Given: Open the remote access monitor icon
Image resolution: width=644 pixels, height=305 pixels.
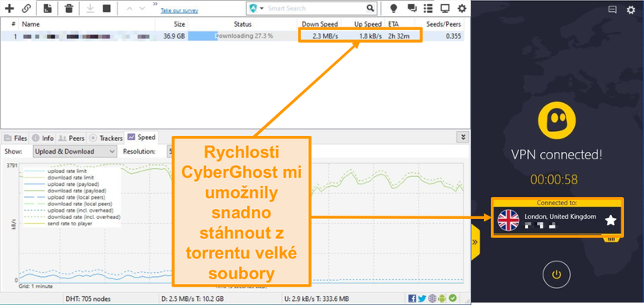Looking at the screenshot, I should [445, 8].
